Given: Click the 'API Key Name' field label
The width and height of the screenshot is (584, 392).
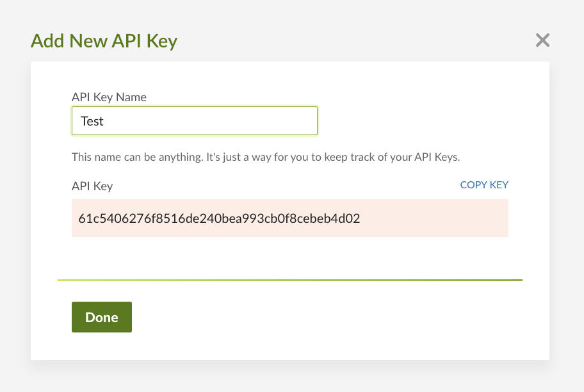Looking at the screenshot, I should tap(109, 97).
